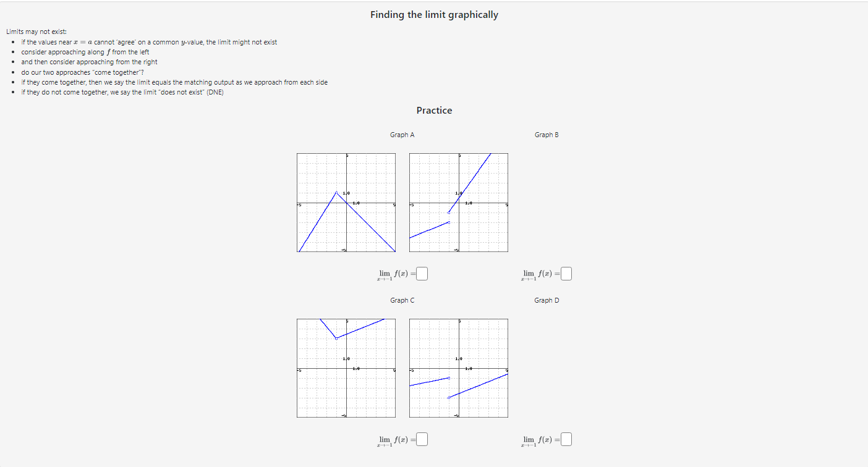Image resolution: width=868 pixels, height=467 pixels.
Task: Click the answer box below Graph D
Action: 566,439
